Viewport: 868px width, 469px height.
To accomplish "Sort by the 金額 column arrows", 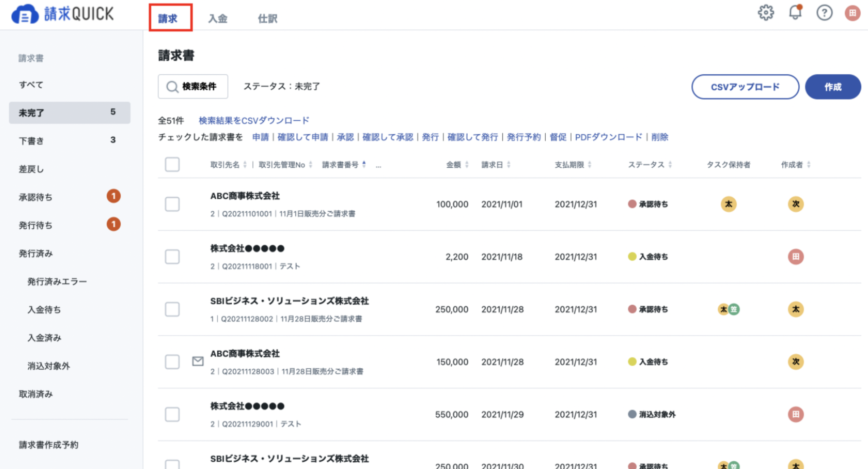I will (467, 165).
